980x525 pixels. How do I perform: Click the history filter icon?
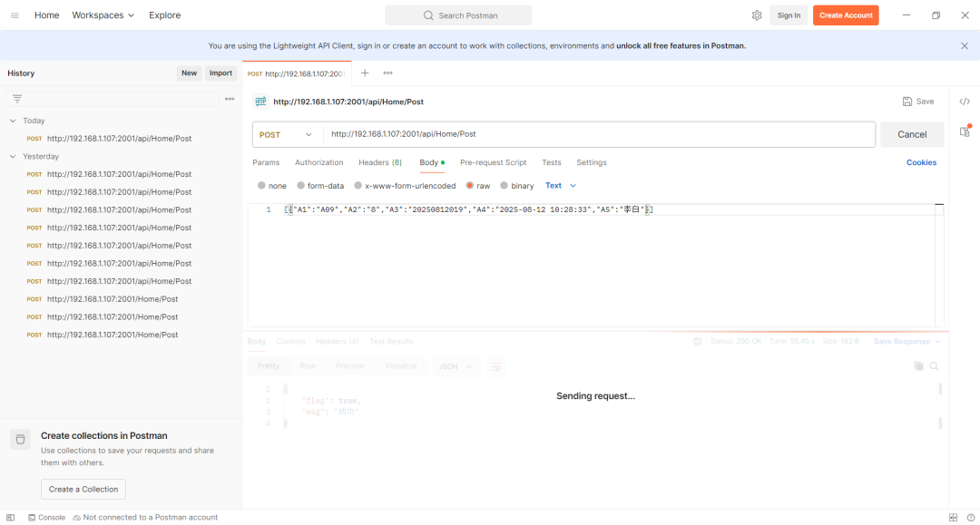pos(17,99)
